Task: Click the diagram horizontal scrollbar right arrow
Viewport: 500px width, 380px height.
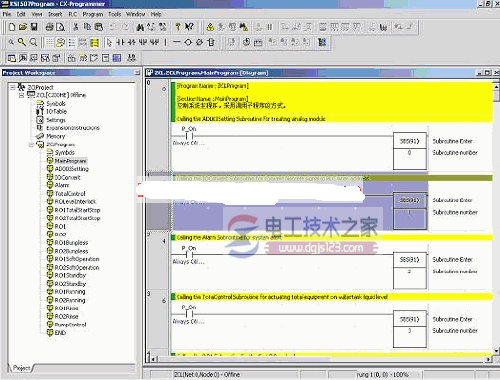Action: point(489,359)
